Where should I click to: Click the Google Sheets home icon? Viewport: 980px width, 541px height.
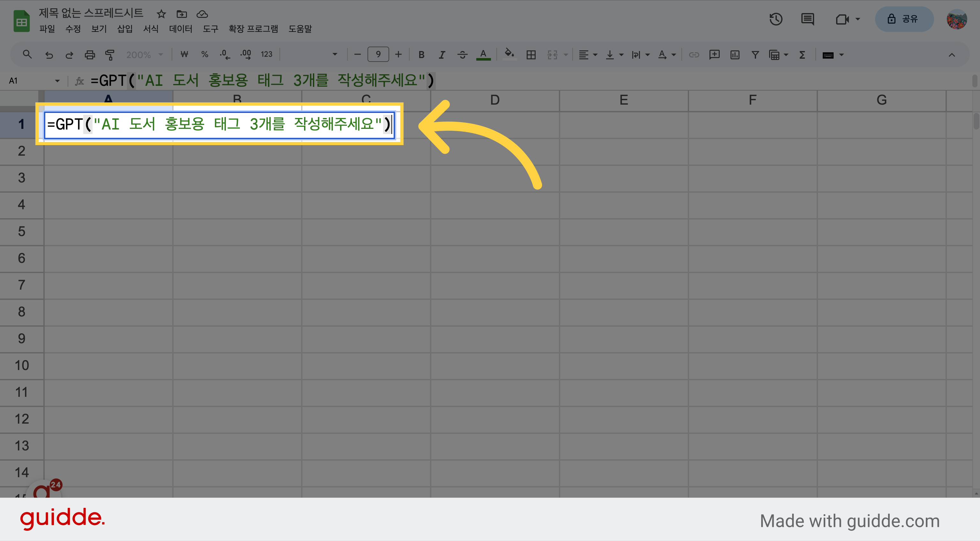[21, 21]
